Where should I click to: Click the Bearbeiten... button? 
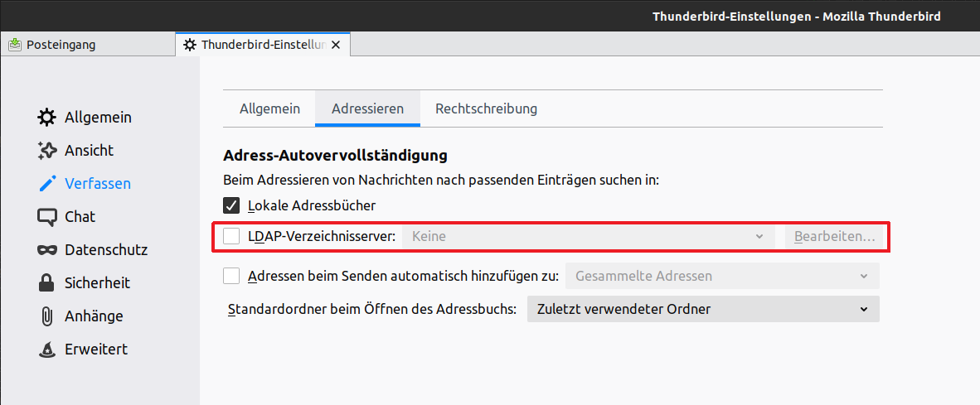pos(834,236)
